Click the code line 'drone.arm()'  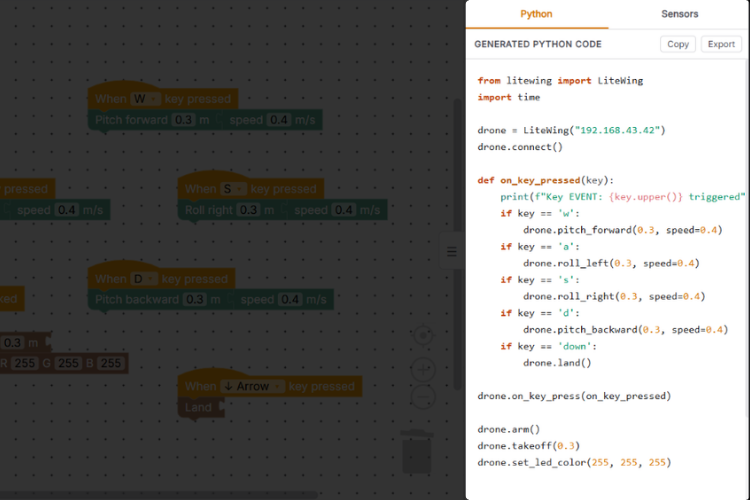click(x=508, y=429)
